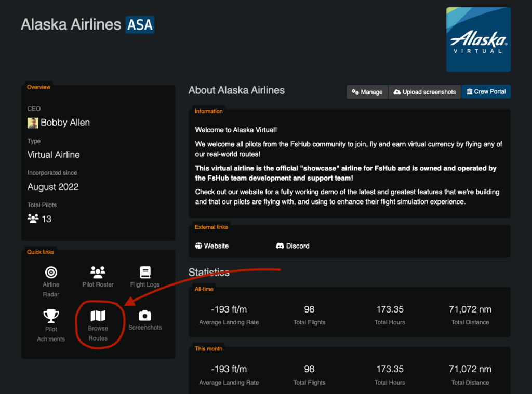Click the pilots group icon beside 13
532x394 pixels.
point(33,219)
